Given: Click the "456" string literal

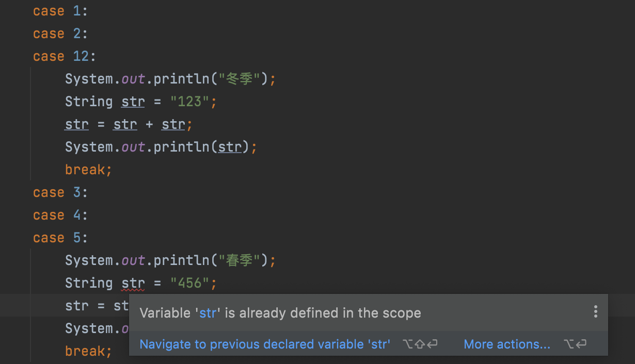Looking at the screenshot, I should point(189,283).
